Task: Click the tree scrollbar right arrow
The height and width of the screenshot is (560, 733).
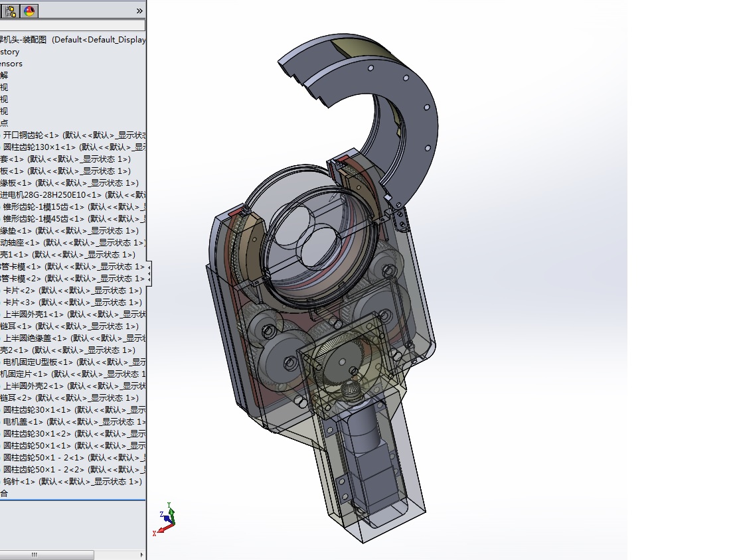Action: tap(141, 555)
